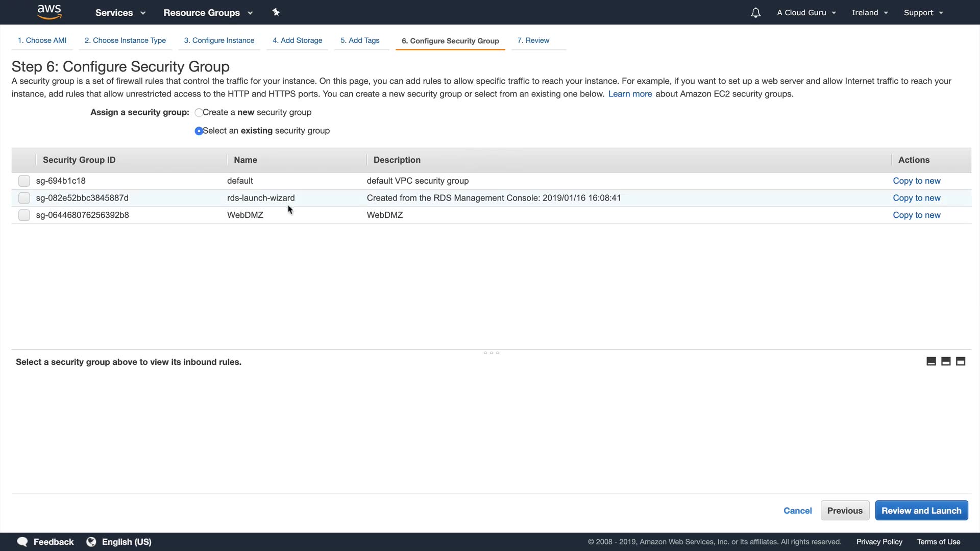Click the Feedback speech bubble icon
The image size is (980, 551).
[x=22, y=541]
